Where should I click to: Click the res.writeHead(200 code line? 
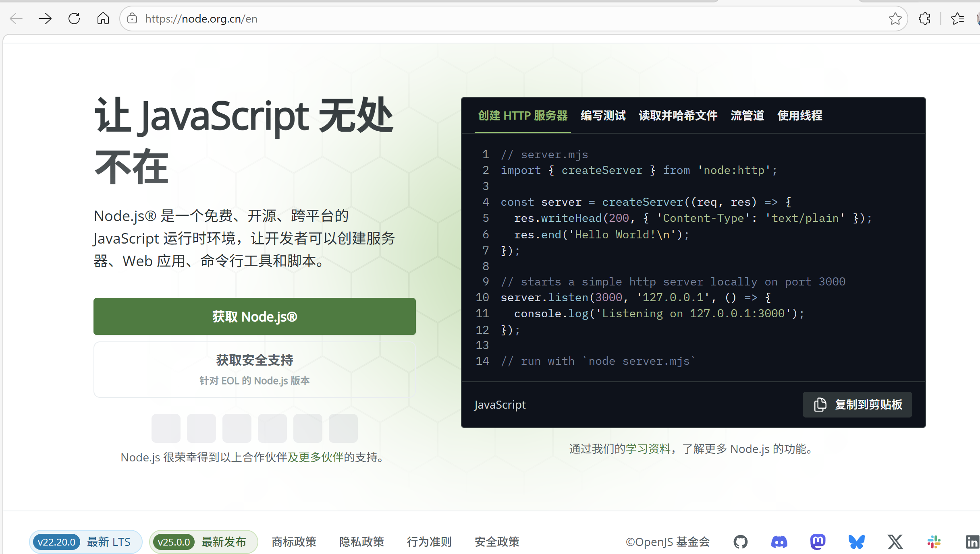pyautogui.click(x=693, y=218)
